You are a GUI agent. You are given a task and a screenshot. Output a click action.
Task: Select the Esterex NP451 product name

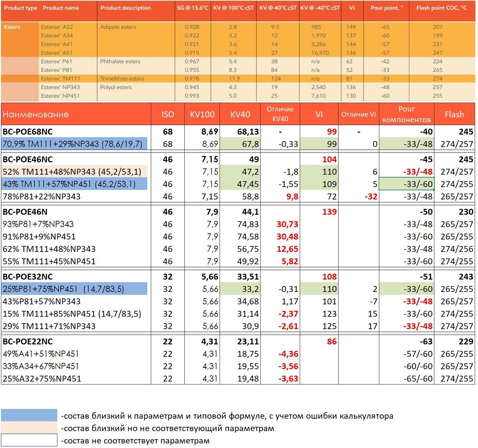point(61,96)
